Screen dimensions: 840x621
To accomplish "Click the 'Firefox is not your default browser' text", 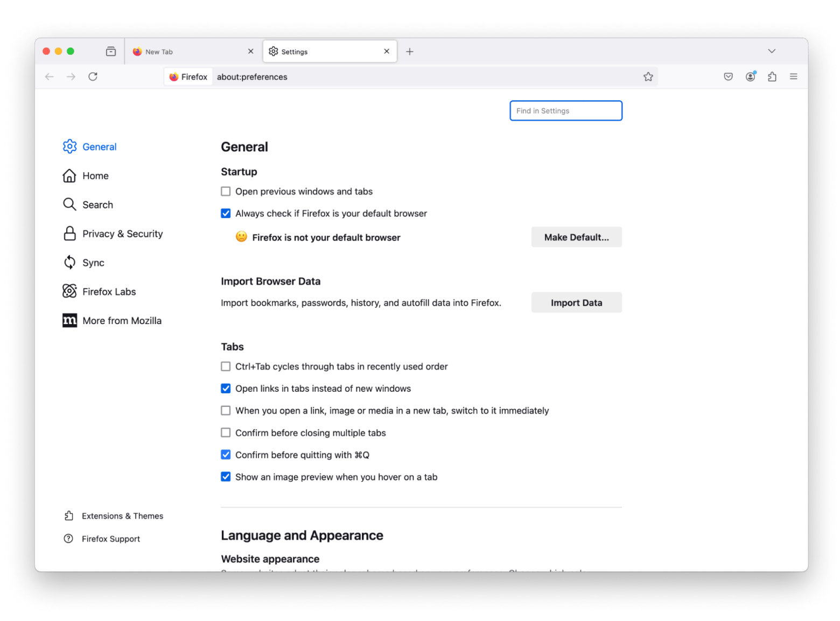I will [326, 238].
